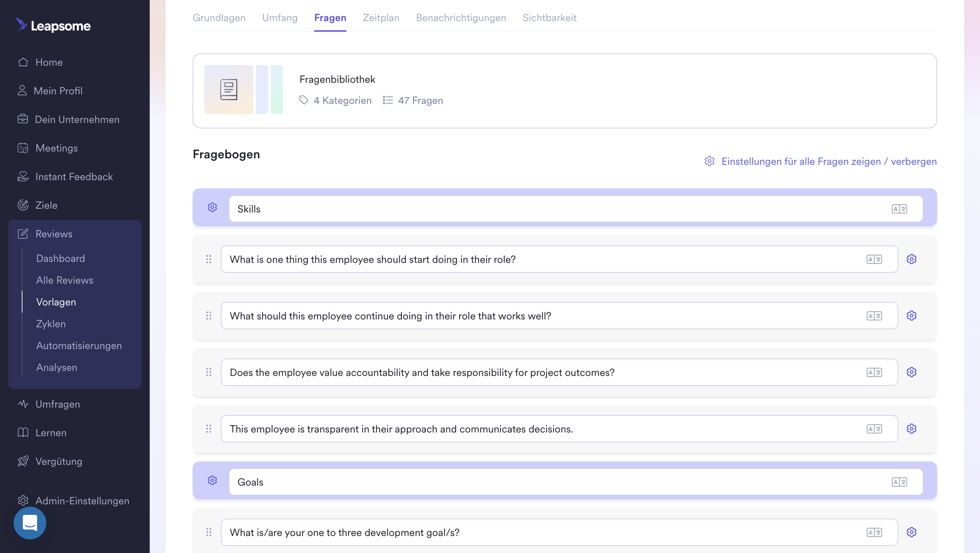Open Zyklen in sidebar
Viewport: 980px width, 553px height.
(x=51, y=324)
